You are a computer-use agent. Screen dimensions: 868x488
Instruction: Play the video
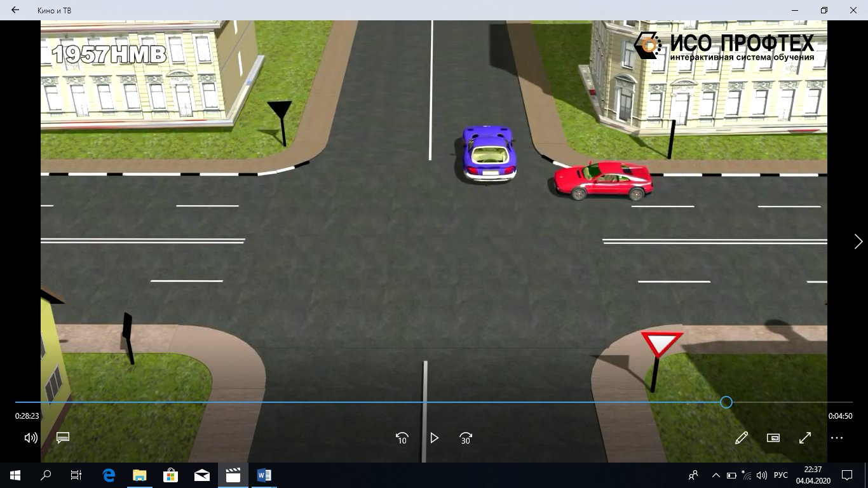click(434, 438)
